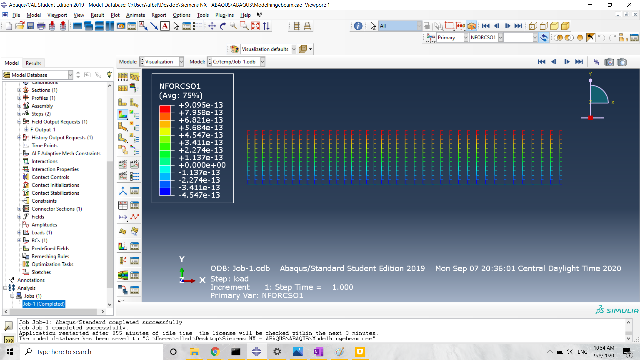The image size is (640, 364).
Task: Toggle filled render style
Action: pos(554,26)
